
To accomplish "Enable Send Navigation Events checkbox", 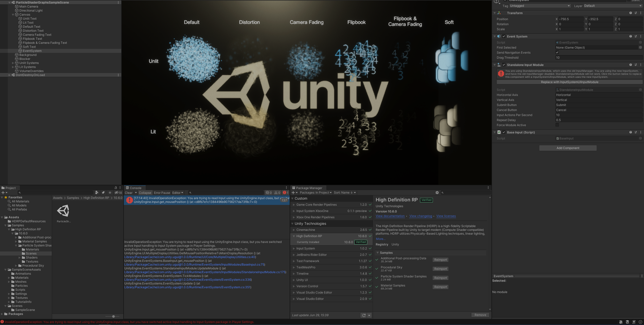I will 557,52.
